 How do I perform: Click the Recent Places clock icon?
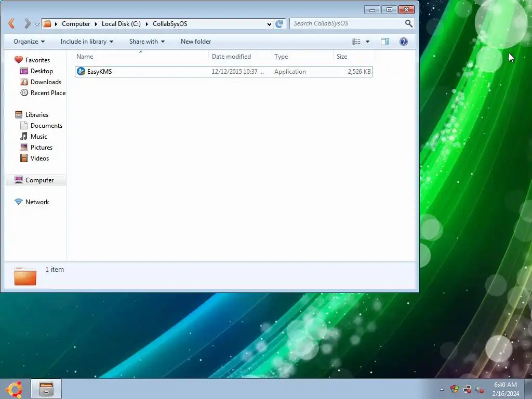tap(24, 92)
